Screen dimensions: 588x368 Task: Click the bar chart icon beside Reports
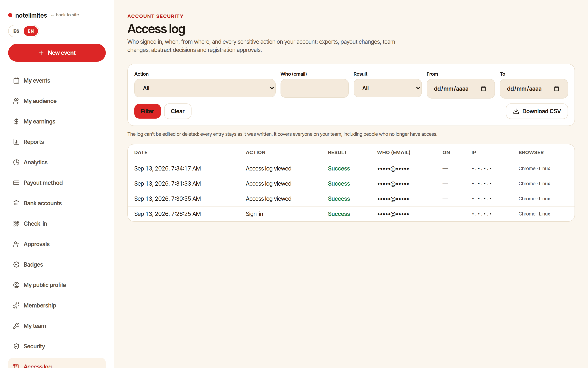tap(16, 142)
